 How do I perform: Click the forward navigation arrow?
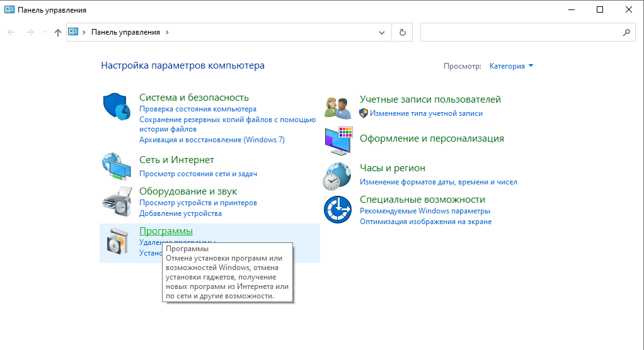[30, 32]
